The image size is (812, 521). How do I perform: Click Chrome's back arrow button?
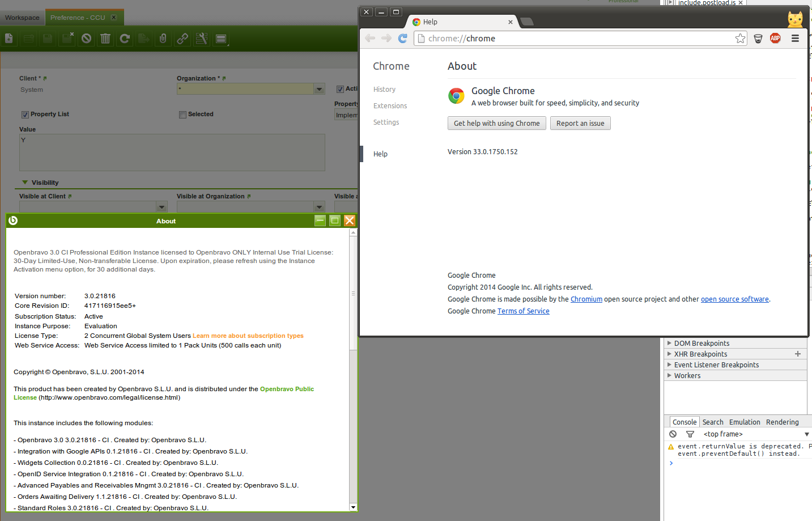click(x=370, y=38)
